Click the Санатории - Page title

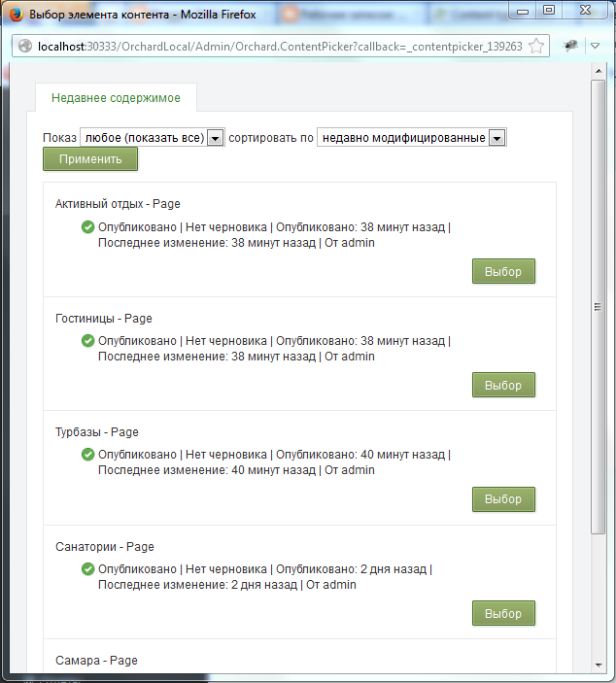click(105, 547)
